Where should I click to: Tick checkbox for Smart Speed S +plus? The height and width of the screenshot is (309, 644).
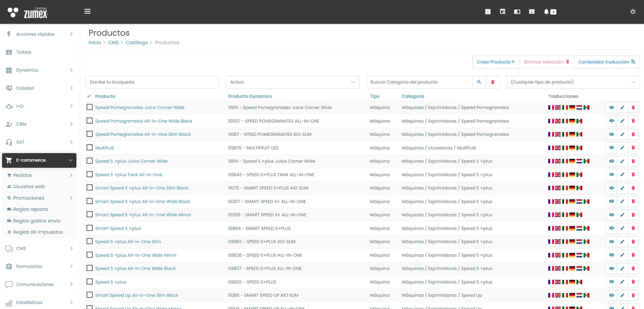pyautogui.click(x=90, y=228)
